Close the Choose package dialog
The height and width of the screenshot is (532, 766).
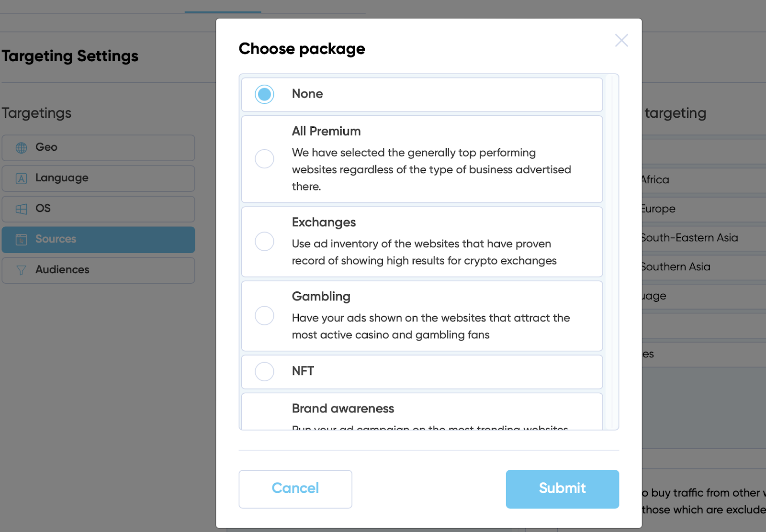click(x=621, y=40)
